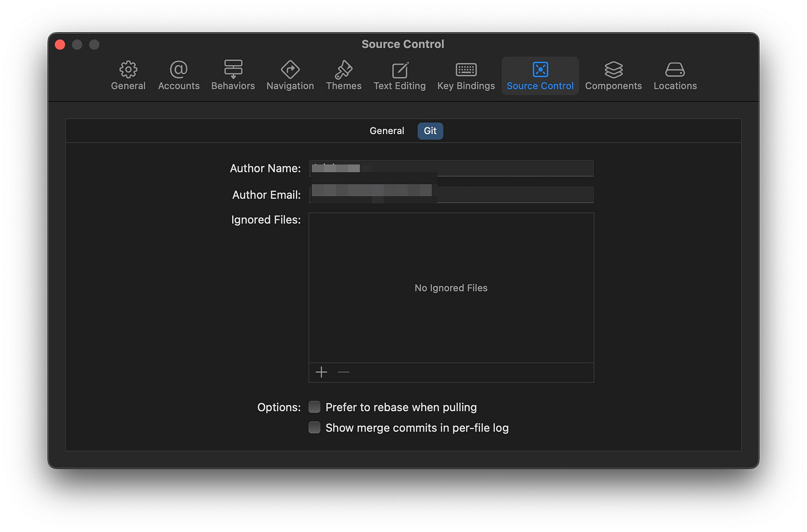Click the minus remove ignored file button

(344, 372)
